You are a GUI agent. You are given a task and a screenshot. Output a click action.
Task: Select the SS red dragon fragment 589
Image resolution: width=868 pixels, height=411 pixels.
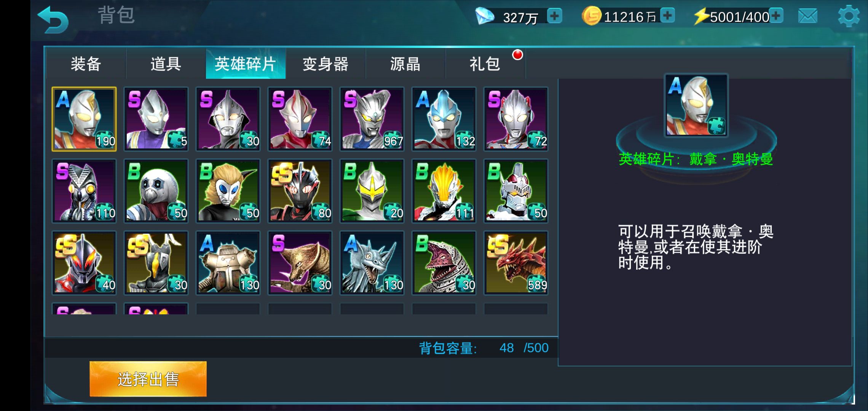[x=516, y=263]
